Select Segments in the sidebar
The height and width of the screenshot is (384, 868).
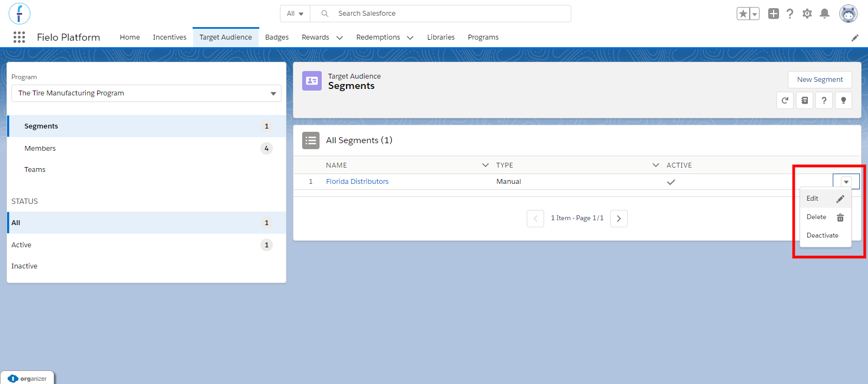(146, 126)
